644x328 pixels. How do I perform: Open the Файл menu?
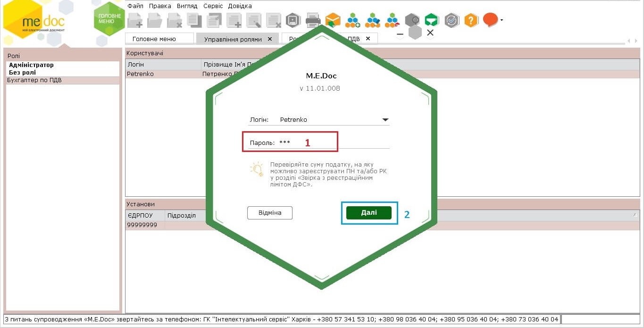pyautogui.click(x=135, y=6)
